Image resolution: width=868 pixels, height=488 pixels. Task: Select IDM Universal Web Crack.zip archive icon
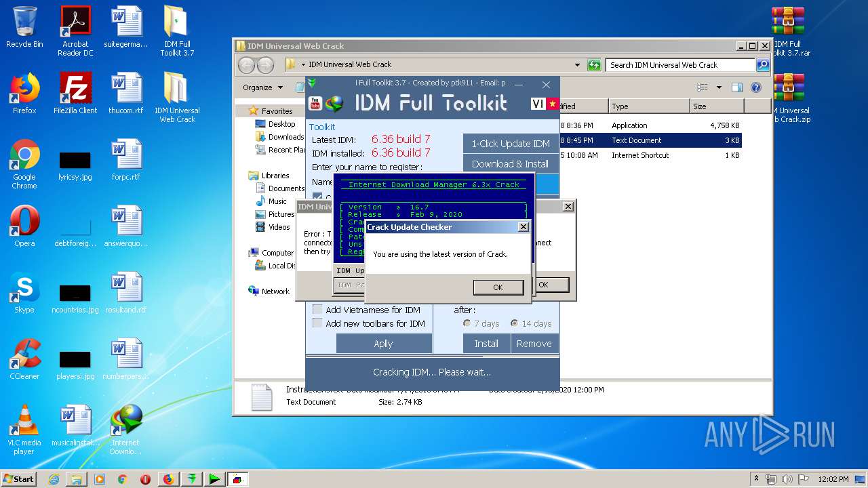[789, 98]
